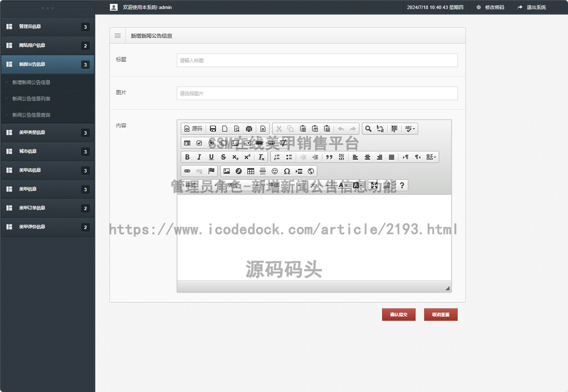Screen dimensions: 568x392
Task: Insert a radio button form field
Action: (211, 143)
